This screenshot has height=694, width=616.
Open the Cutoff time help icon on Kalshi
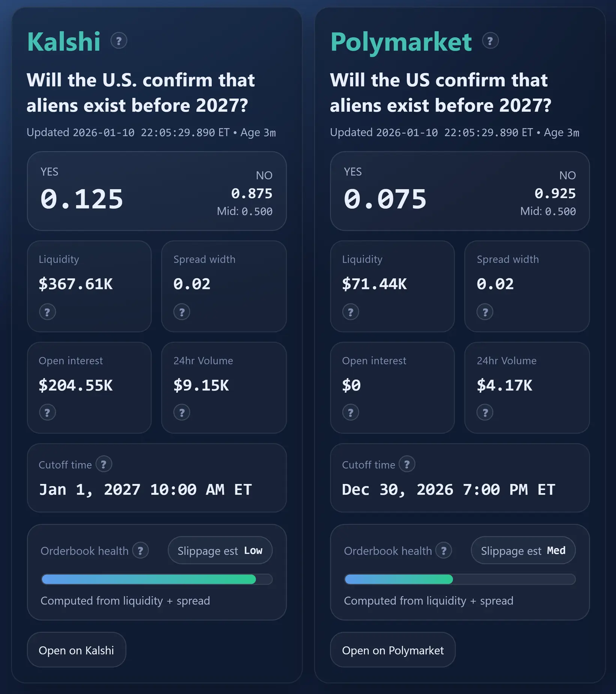click(x=104, y=464)
